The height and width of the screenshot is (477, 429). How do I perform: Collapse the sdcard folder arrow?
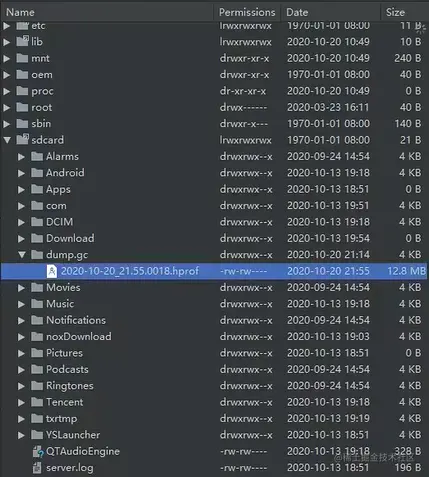click(x=7, y=140)
